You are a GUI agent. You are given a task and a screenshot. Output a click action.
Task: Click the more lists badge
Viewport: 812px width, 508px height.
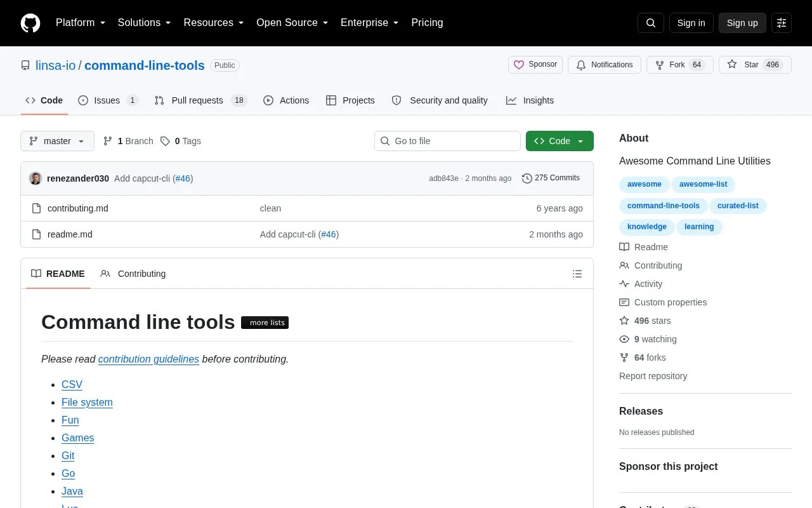[x=265, y=323]
